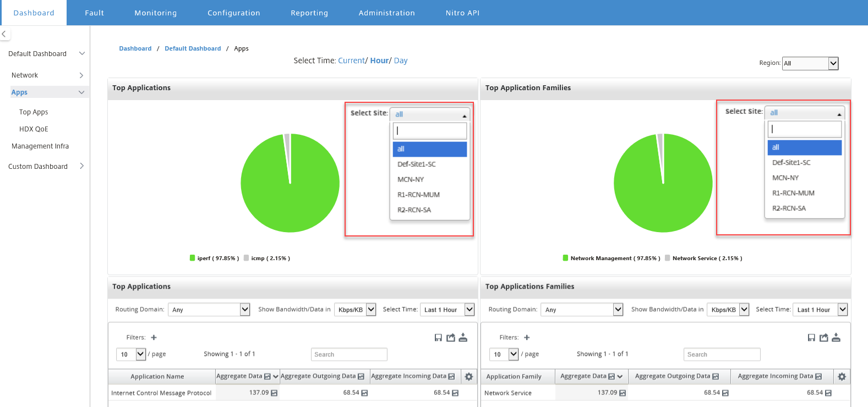
Task: Click the download icon in Top Applications table
Action: click(463, 338)
